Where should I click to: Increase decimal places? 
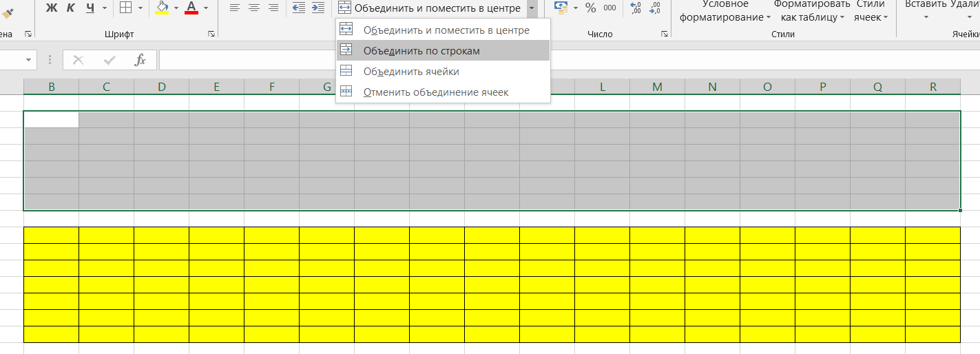(636, 8)
